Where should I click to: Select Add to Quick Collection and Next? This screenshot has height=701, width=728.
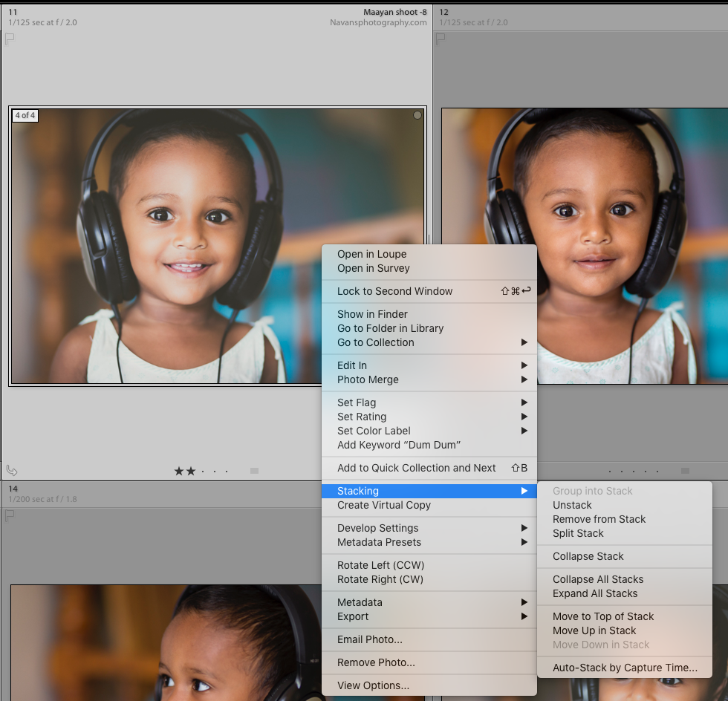pyautogui.click(x=429, y=468)
